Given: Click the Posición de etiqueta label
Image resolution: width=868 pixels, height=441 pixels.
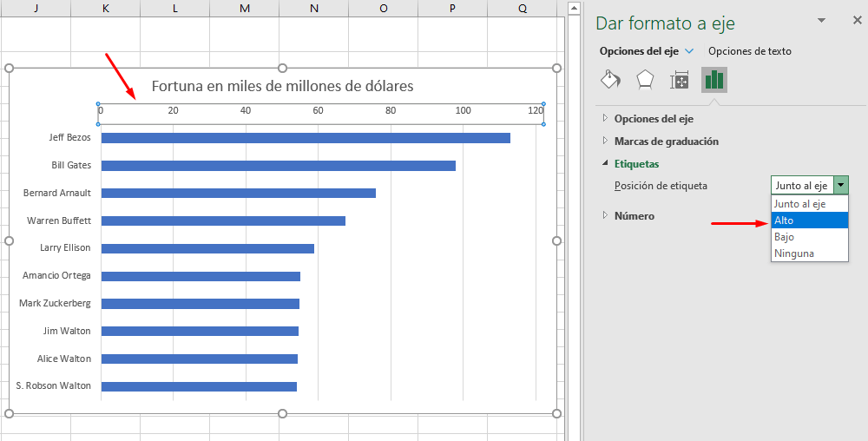Looking at the screenshot, I should coord(661,186).
